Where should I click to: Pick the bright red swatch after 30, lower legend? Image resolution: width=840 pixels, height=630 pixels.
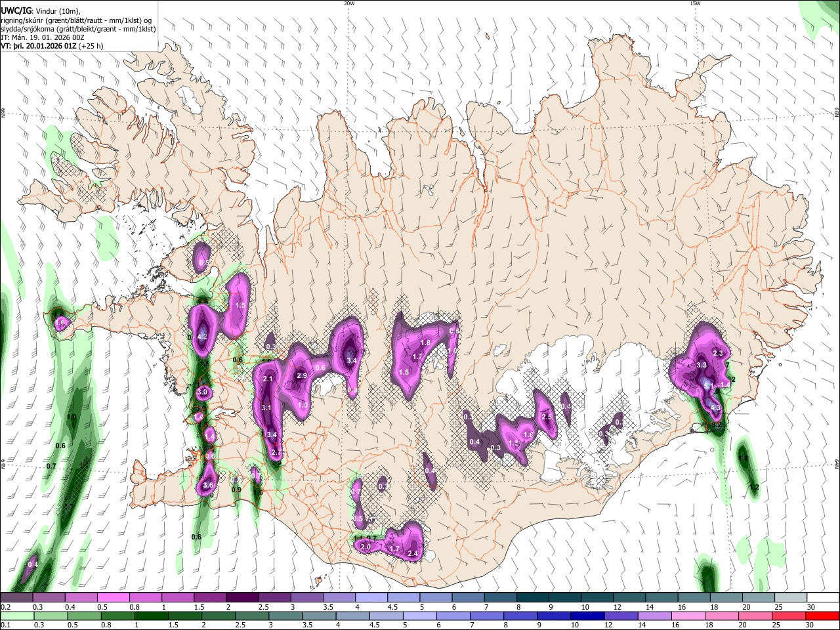coord(822,616)
